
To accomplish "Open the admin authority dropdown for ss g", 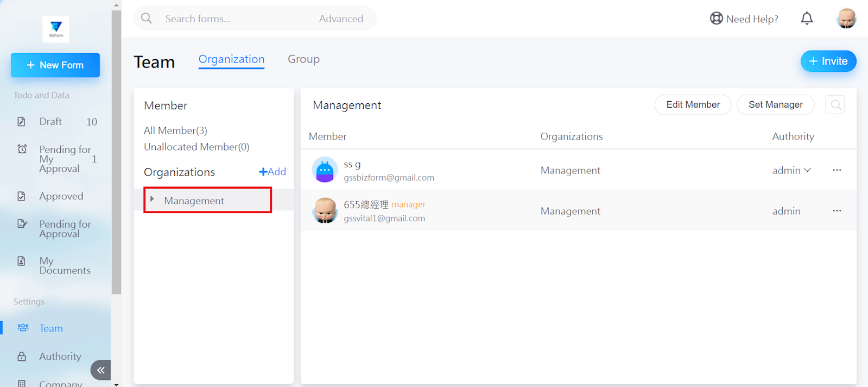I will 791,170.
